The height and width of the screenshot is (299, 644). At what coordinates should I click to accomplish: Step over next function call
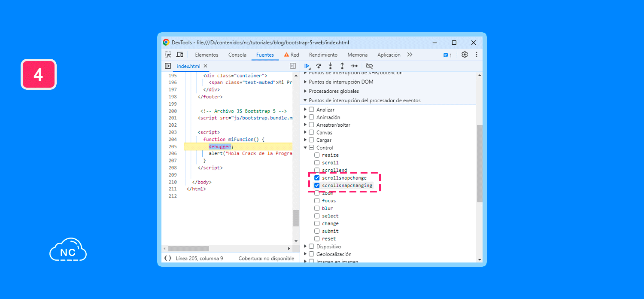(x=319, y=66)
